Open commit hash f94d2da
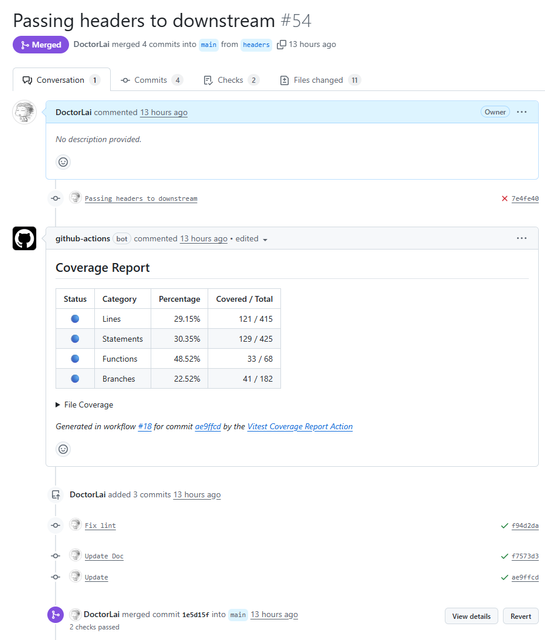545x640 pixels. [525, 526]
